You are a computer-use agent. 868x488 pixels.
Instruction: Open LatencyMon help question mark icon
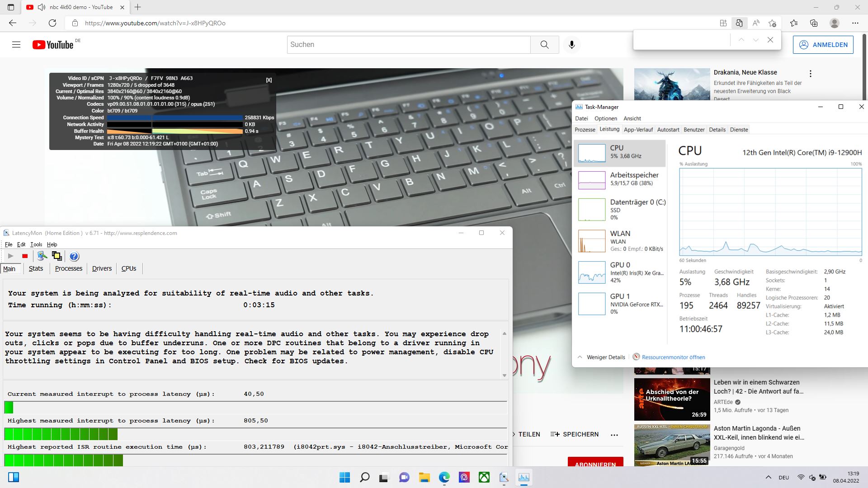[x=74, y=256]
